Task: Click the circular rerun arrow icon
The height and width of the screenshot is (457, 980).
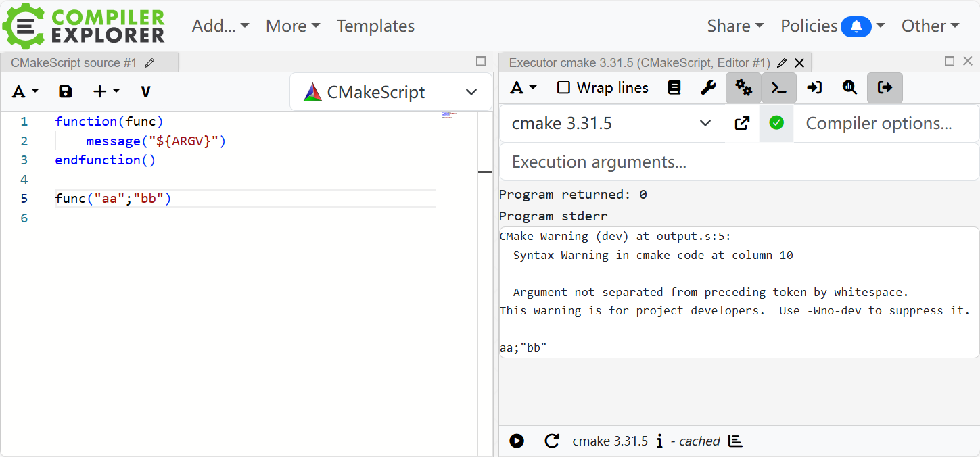Action: coord(552,441)
